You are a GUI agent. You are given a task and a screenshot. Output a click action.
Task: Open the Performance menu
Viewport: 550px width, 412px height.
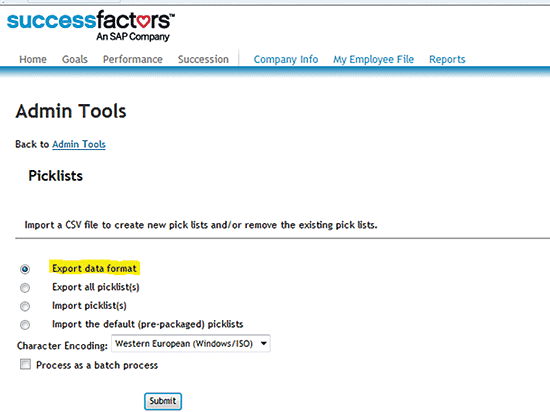tap(133, 59)
